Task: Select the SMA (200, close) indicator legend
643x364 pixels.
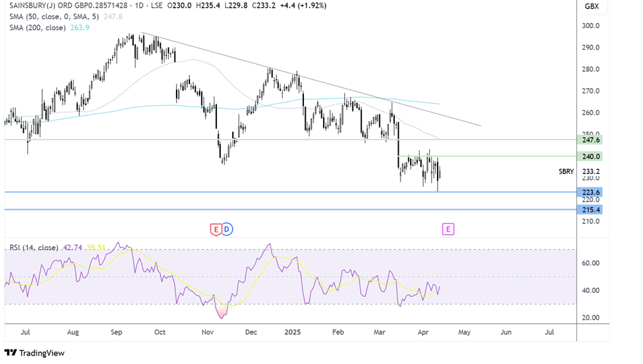Action: click(x=37, y=28)
